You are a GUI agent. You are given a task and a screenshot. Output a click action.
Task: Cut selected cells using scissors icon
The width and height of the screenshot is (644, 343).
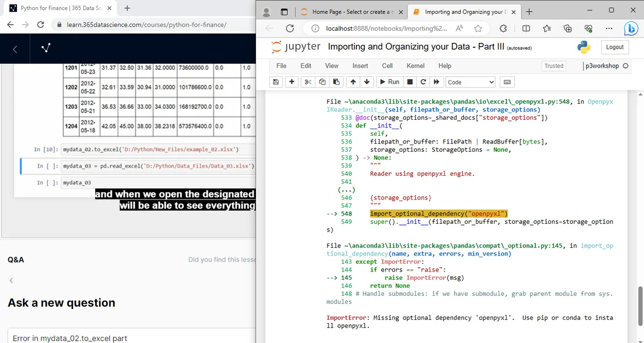[x=308, y=82]
